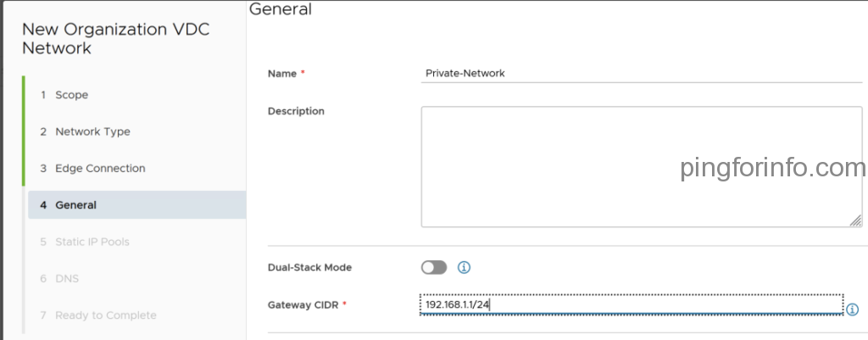The height and width of the screenshot is (340, 868).
Task: Click the Description label text
Action: tap(296, 111)
